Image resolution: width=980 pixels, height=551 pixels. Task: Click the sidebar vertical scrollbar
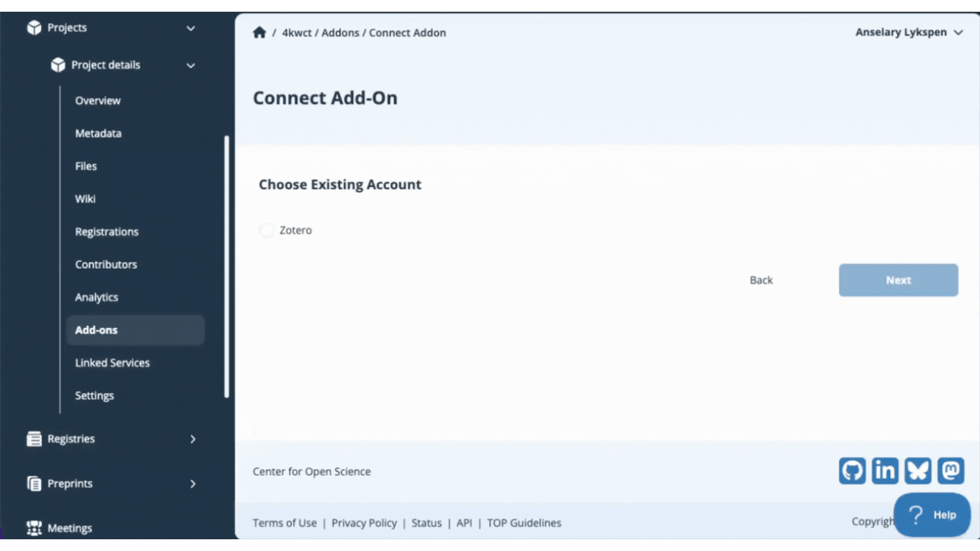click(x=227, y=266)
